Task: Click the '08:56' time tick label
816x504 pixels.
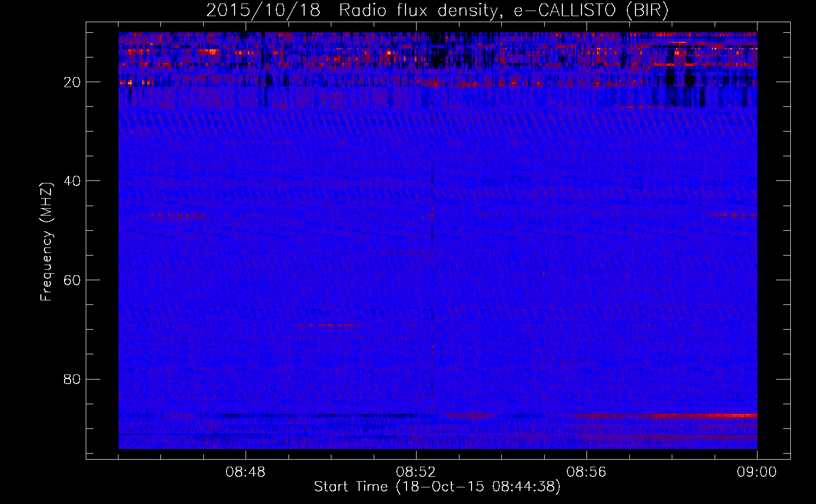Action: click(x=587, y=472)
